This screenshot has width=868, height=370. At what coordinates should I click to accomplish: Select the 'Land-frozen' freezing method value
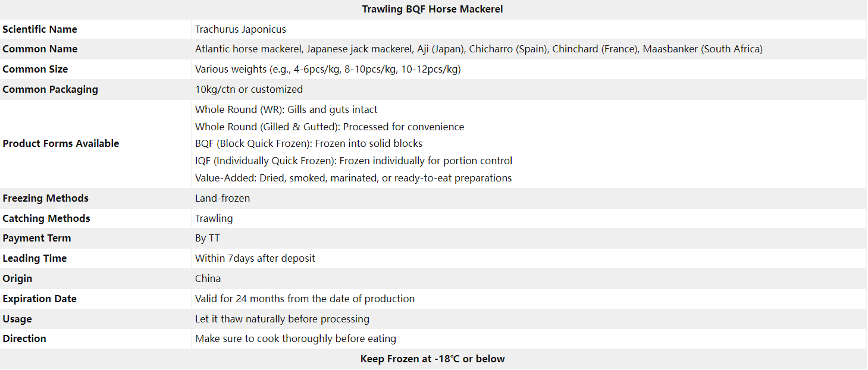[223, 198]
